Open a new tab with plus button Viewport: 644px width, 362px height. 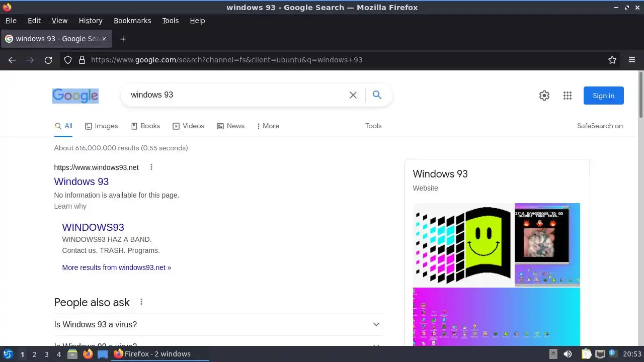(x=123, y=39)
